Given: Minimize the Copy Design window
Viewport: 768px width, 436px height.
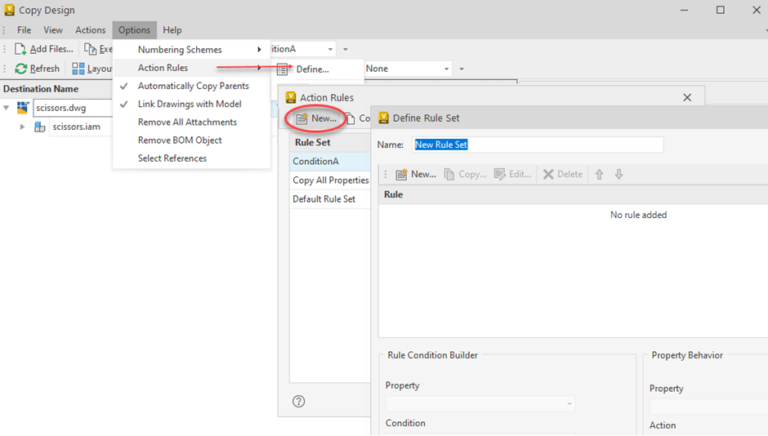Looking at the screenshot, I should pos(684,10).
